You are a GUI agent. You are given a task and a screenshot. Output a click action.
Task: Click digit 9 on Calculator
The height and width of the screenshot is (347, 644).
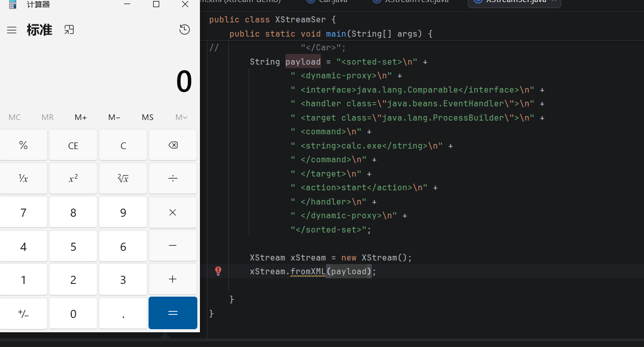click(123, 212)
